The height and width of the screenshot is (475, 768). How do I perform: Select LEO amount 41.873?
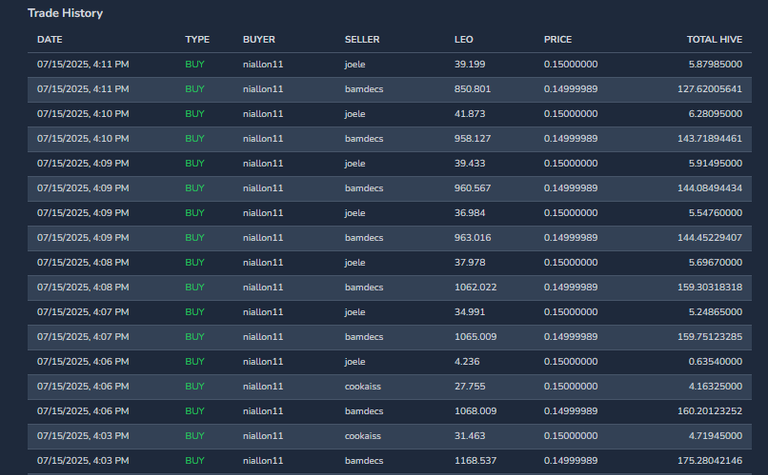click(470, 114)
